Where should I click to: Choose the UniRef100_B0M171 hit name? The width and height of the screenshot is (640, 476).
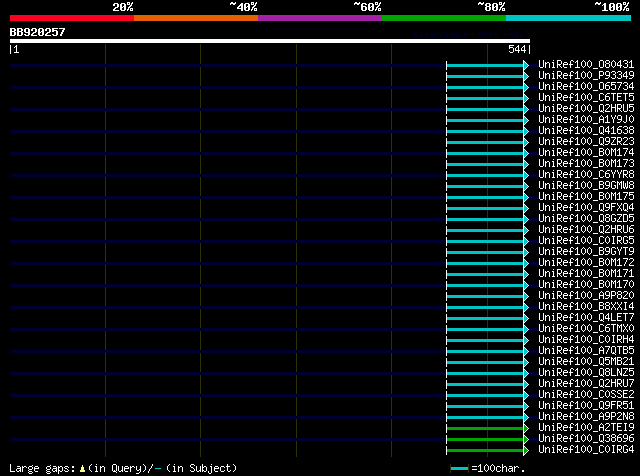586,274
